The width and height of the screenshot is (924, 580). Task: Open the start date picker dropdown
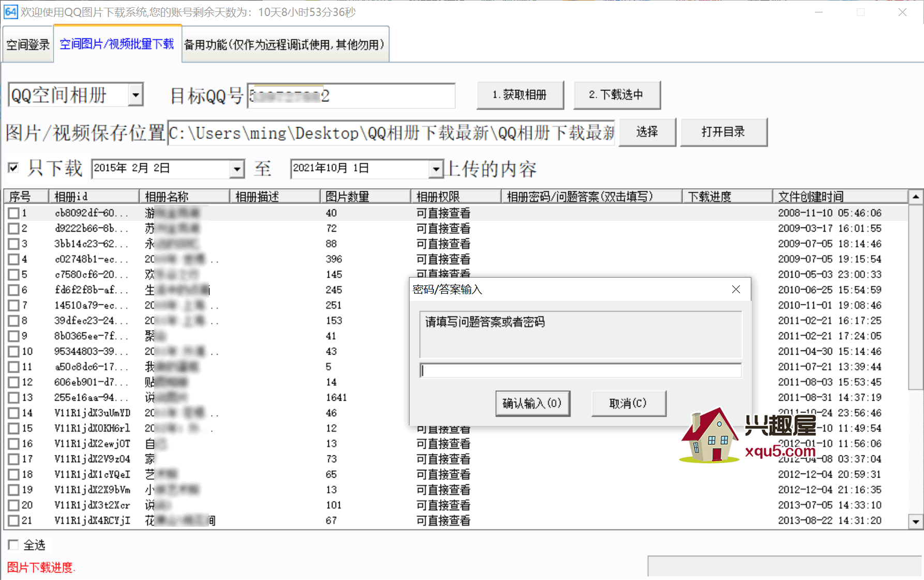point(237,169)
